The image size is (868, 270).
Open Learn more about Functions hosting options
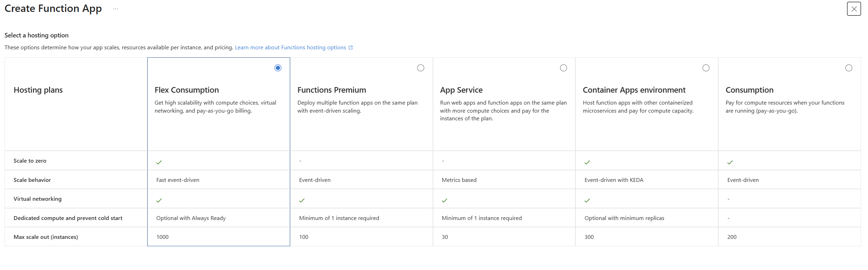(x=290, y=48)
